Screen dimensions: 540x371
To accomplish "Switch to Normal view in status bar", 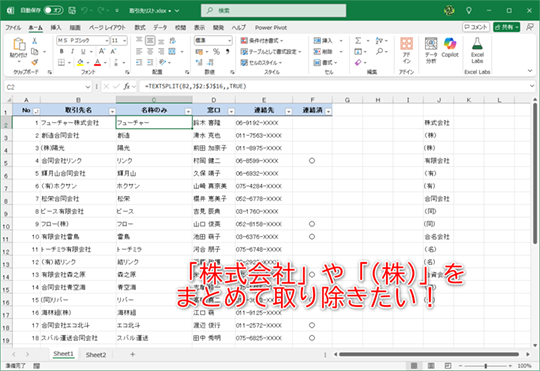I will (414, 365).
